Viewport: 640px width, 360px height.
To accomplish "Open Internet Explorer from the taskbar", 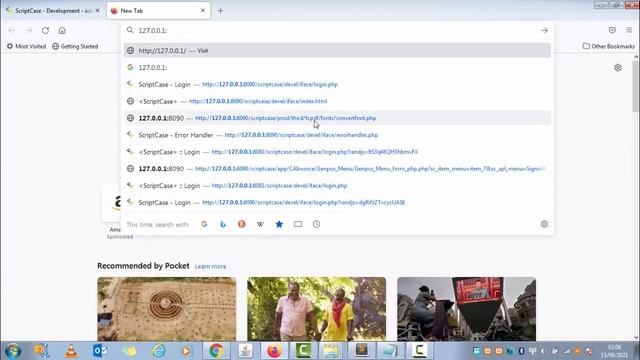I will tap(158, 351).
